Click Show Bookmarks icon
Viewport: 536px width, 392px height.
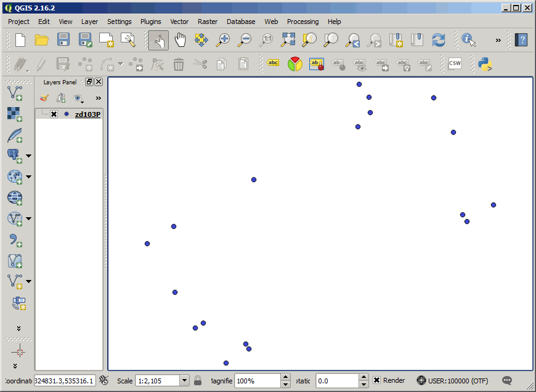coord(417,40)
